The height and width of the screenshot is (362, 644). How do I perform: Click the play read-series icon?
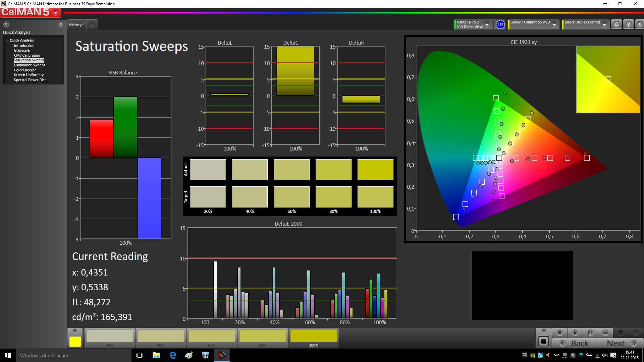(575, 333)
